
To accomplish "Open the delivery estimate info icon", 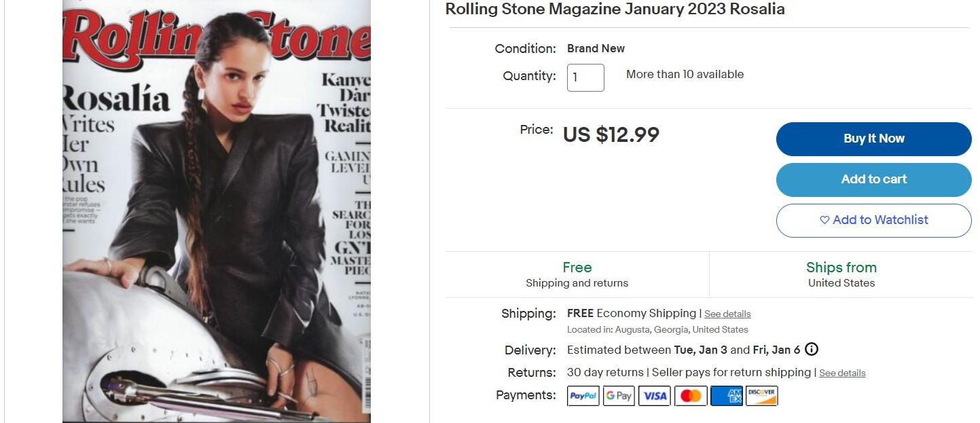I will click(812, 350).
